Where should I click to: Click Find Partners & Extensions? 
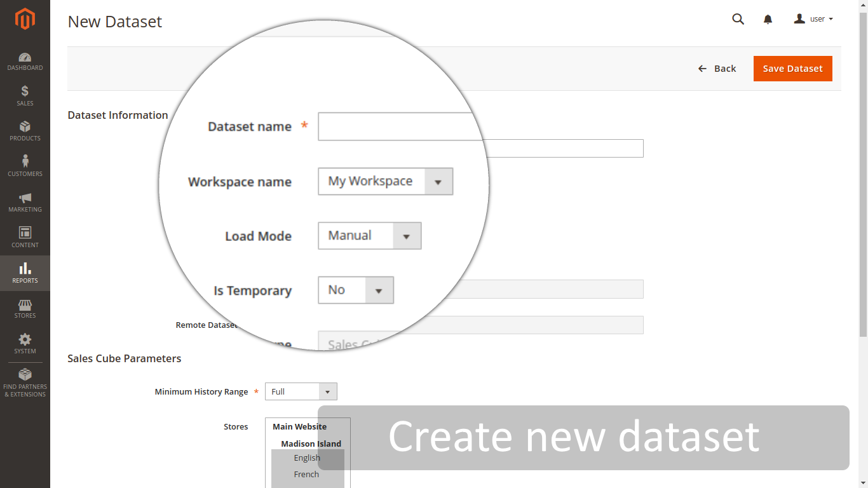click(25, 382)
